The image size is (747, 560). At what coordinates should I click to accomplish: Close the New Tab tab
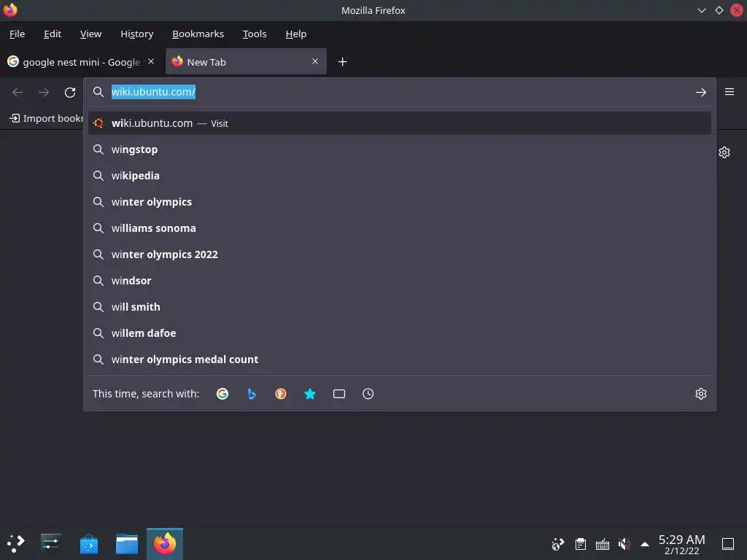pyautogui.click(x=315, y=61)
